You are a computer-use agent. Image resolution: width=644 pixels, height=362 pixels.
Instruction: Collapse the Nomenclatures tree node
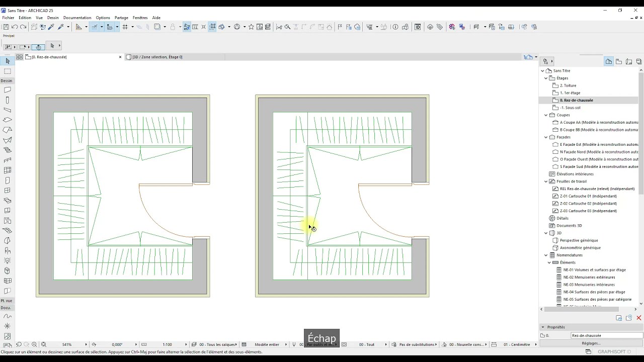pyautogui.click(x=546, y=255)
